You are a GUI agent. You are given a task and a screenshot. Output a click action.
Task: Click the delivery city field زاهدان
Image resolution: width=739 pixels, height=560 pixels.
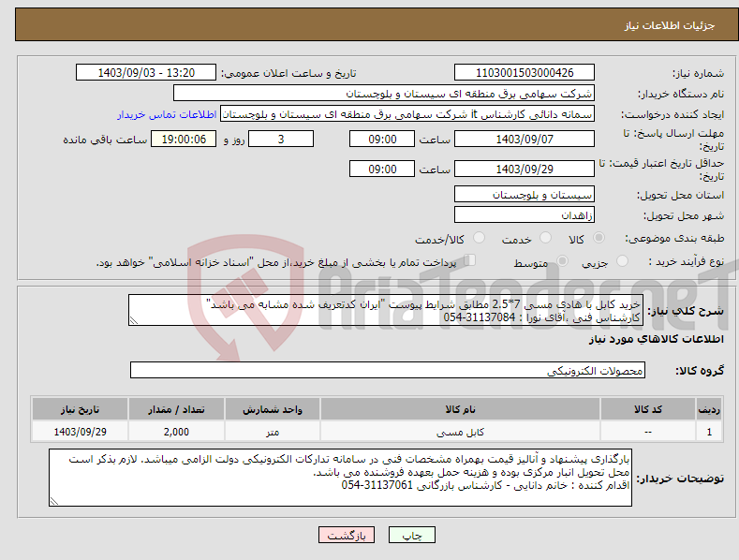[x=525, y=214]
